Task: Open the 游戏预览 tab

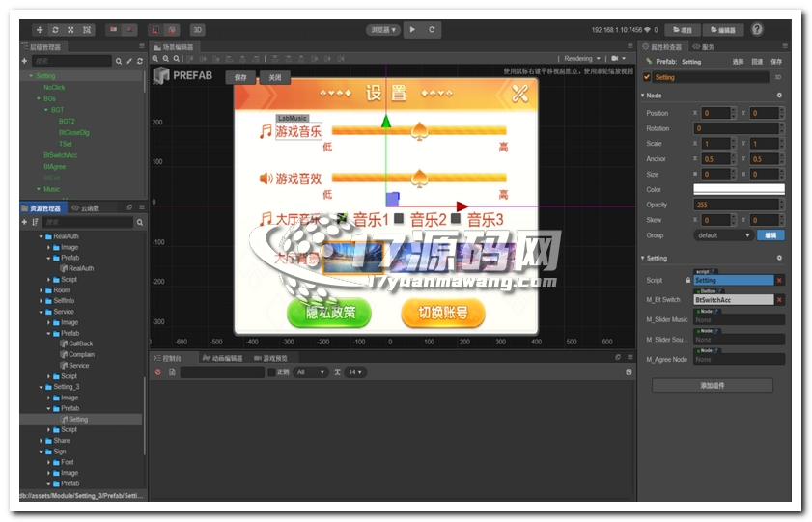Action: 270,358
